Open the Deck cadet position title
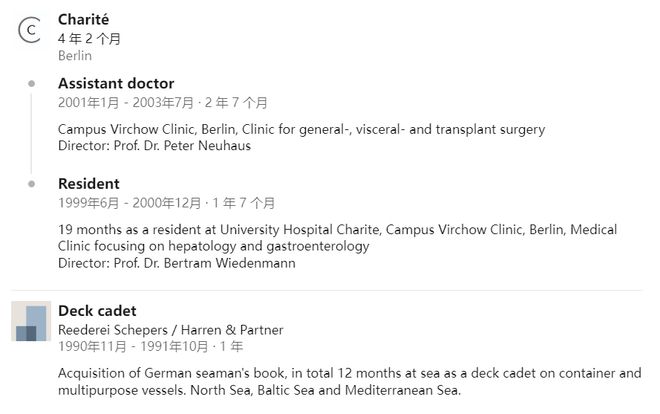The height and width of the screenshot is (414, 660). pos(97,311)
